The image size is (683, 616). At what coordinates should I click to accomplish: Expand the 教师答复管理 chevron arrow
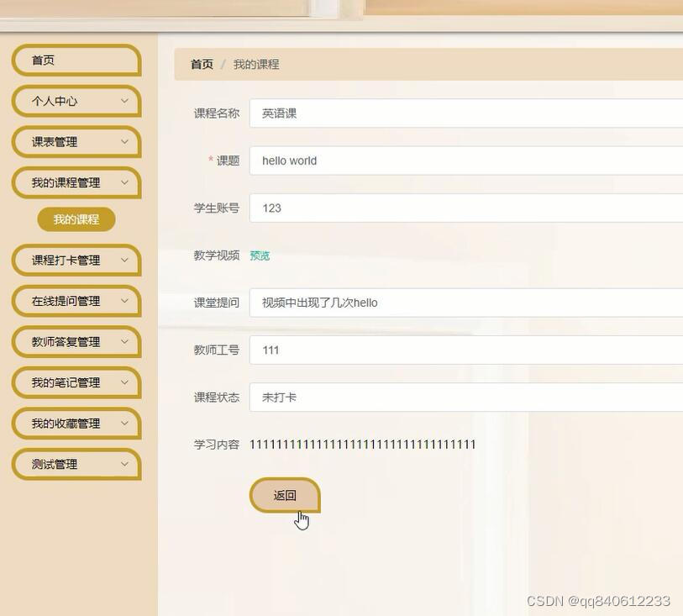point(124,342)
